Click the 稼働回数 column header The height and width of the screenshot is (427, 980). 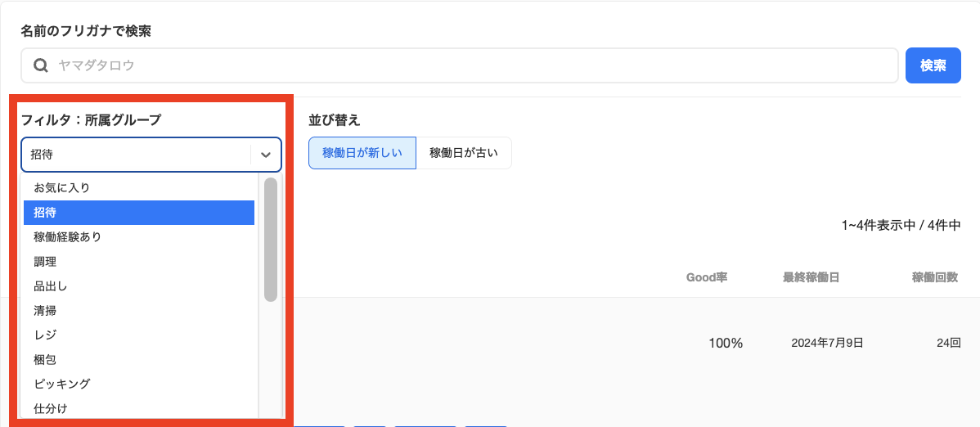[934, 277]
